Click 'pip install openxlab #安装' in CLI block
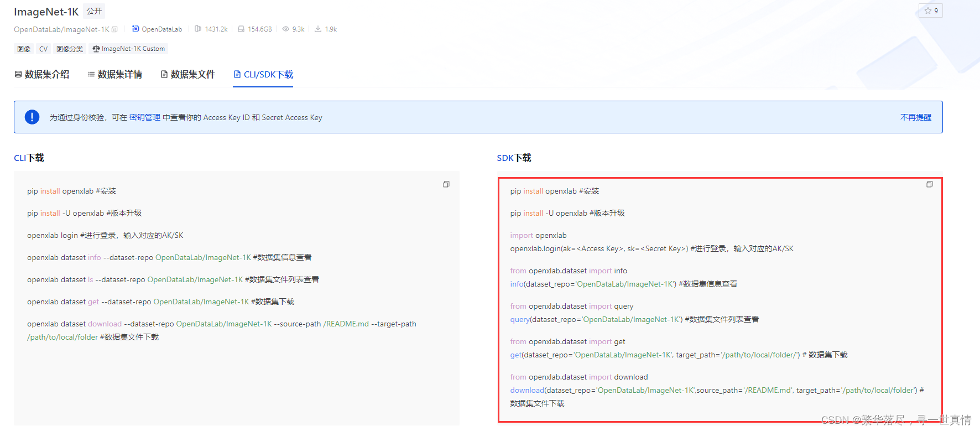This screenshot has width=980, height=431. tap(71, 191)
